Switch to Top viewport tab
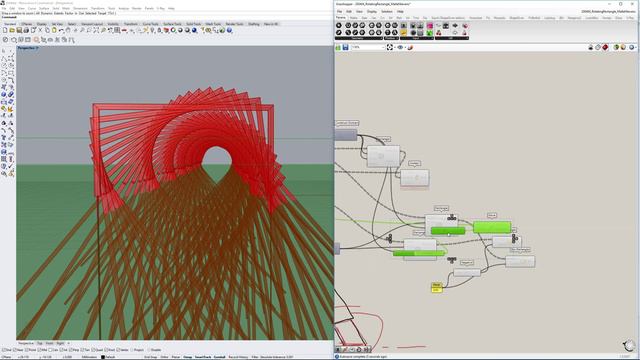 [40, 343]
